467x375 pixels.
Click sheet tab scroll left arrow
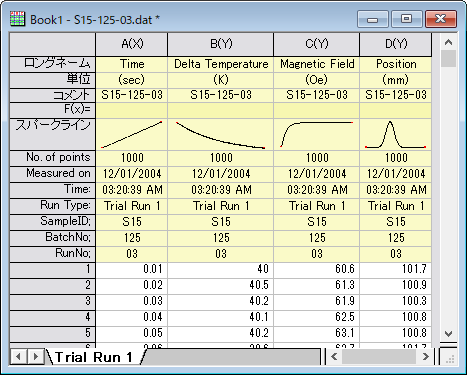[19, 357]
